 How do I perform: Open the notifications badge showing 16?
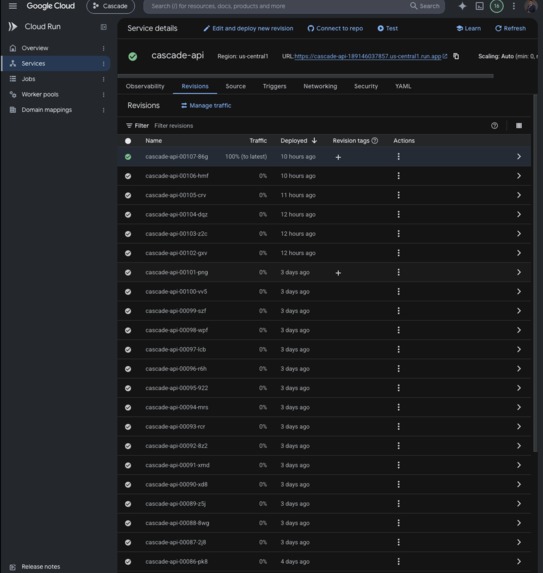click(497, 6)
